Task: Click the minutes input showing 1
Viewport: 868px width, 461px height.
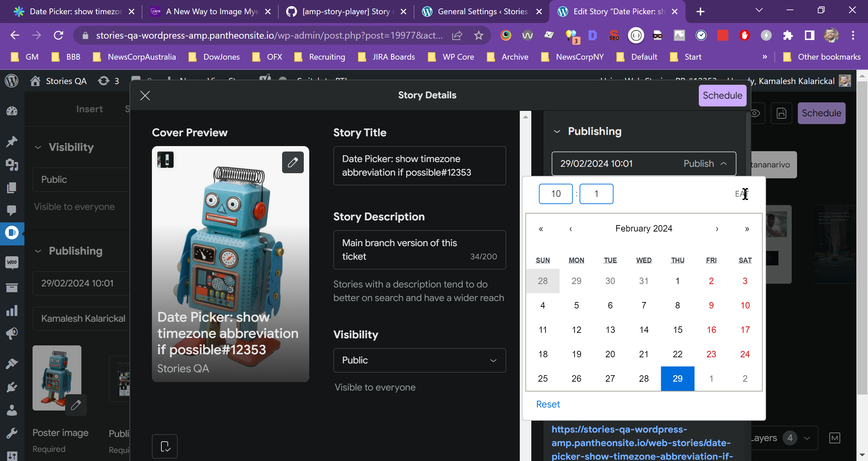Action: coord(596,194)
